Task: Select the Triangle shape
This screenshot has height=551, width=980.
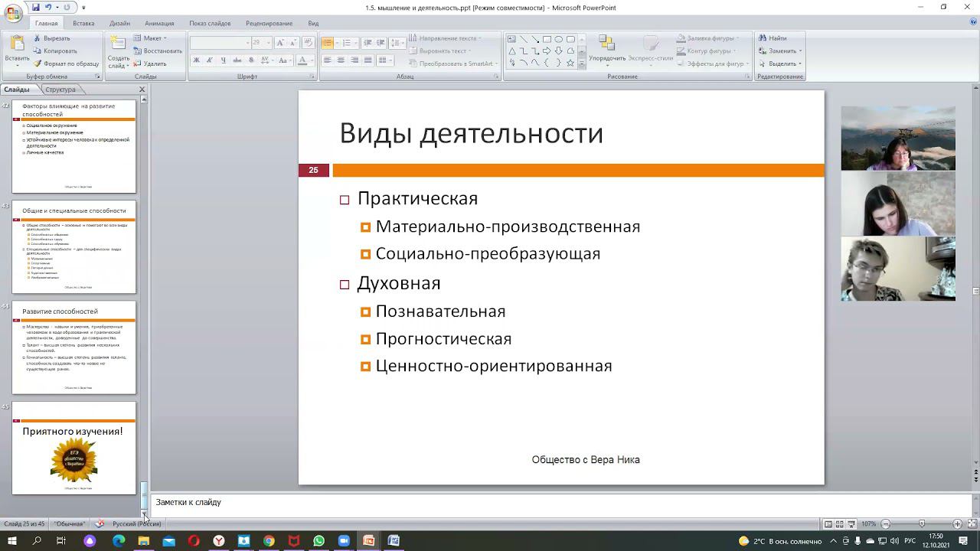Action: [511, 51]
